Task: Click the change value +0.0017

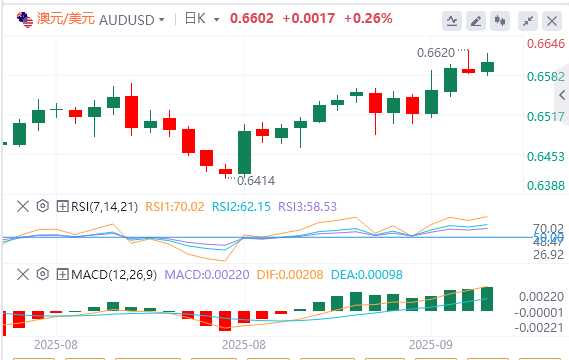Action: tap(309, 19)
